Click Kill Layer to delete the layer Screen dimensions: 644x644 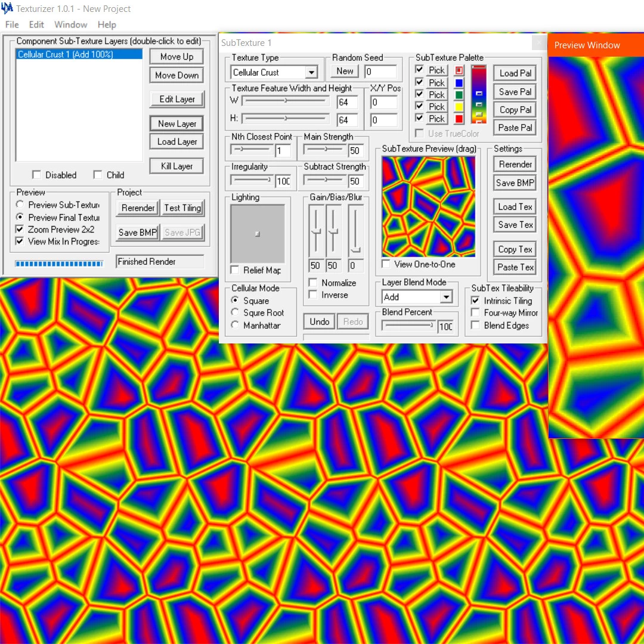click(x=176, y=165)
